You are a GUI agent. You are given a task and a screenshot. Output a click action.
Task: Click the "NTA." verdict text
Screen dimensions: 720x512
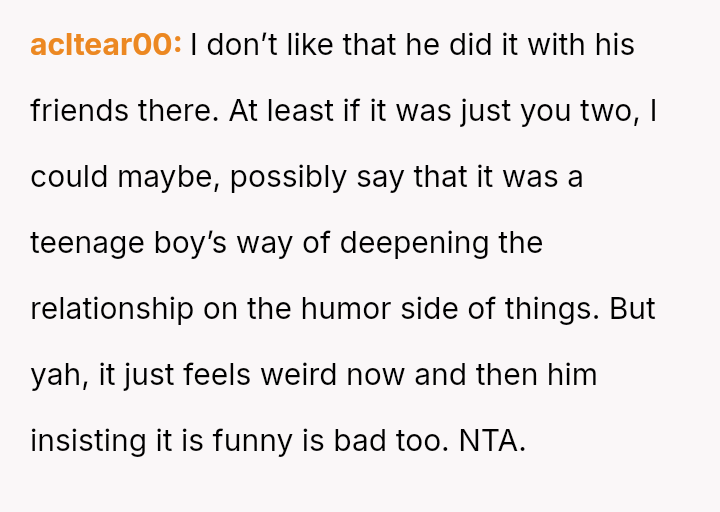492,440
